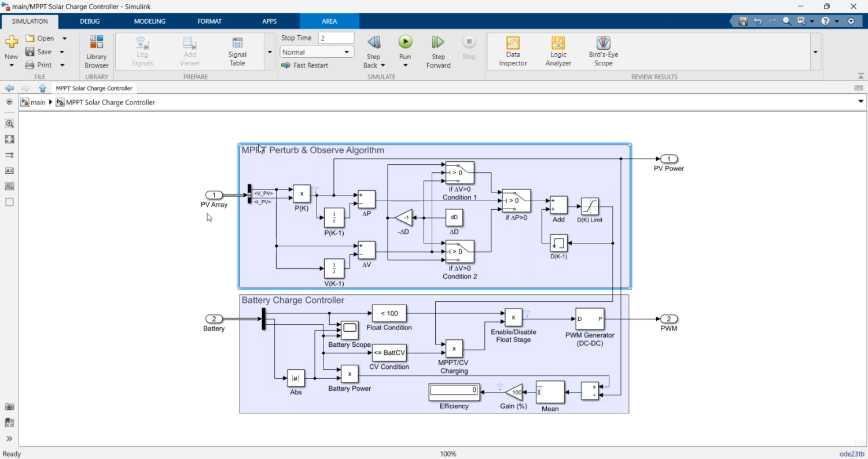Toggle Fast Restart mode

click(x=305, y=65)
